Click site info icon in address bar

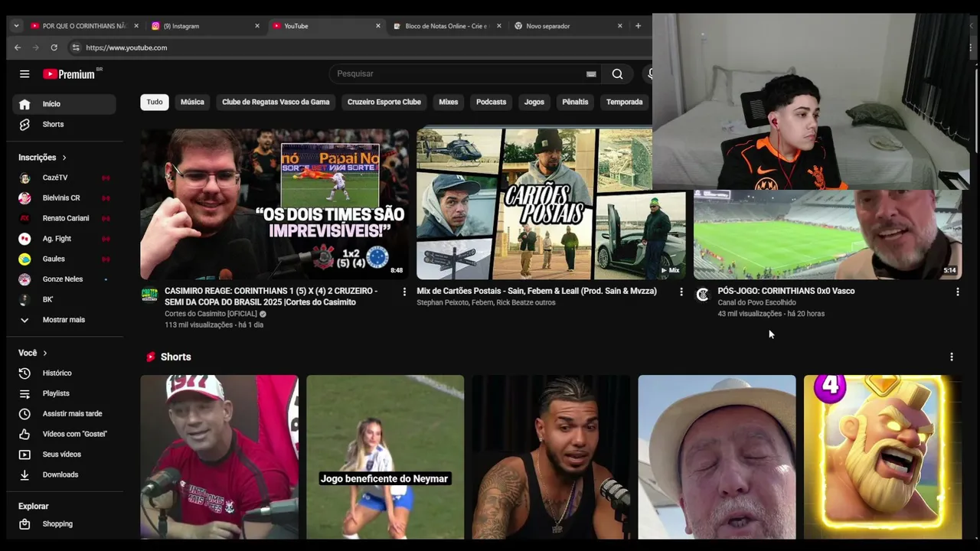(x=75, y=47)
